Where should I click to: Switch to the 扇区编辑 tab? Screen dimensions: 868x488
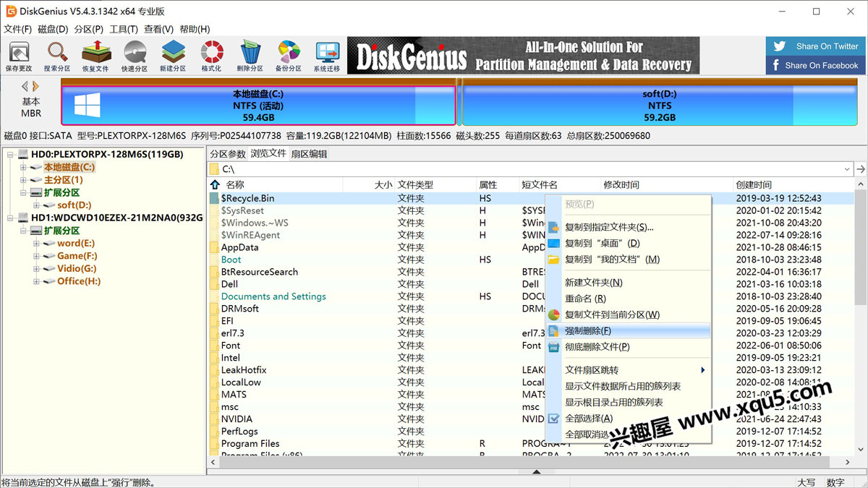coord(309,154)
